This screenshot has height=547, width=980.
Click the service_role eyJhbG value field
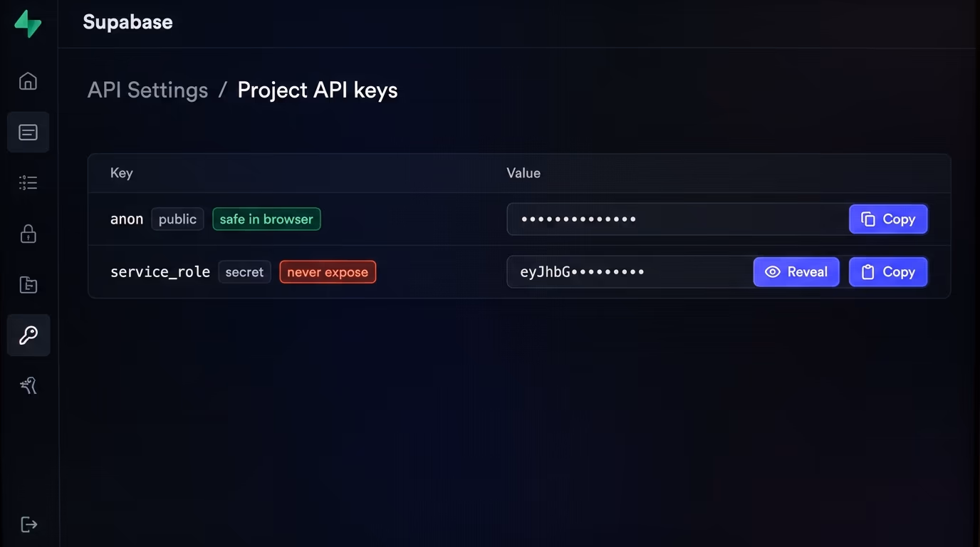(x=630, y=272)
